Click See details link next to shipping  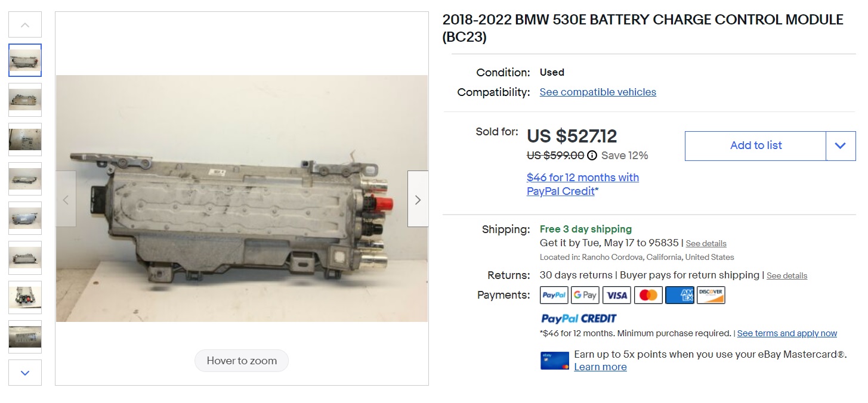[706, 243]
